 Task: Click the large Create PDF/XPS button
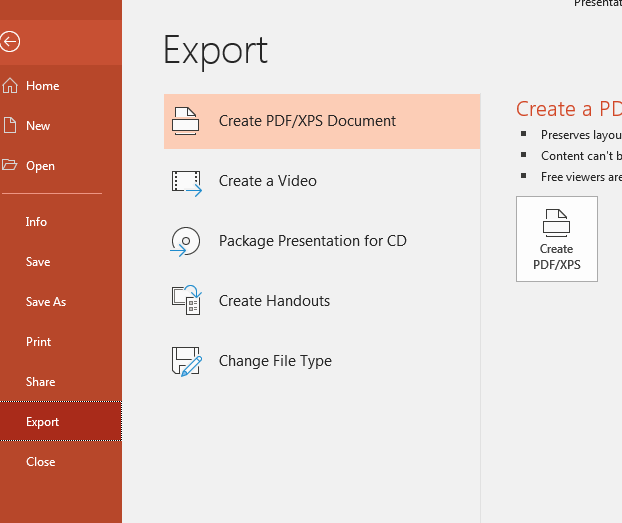pos(557,239)
